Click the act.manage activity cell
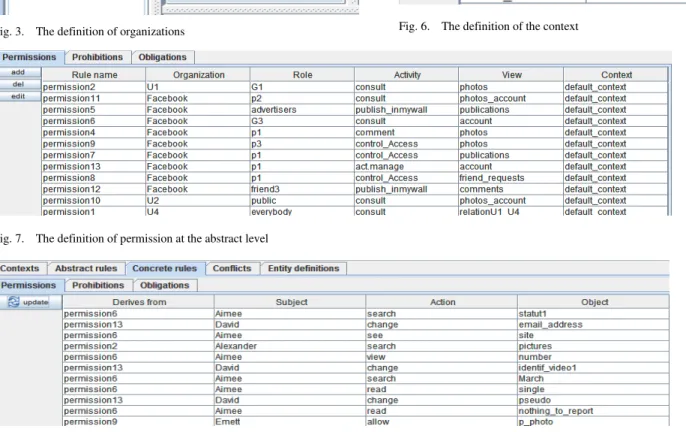The width and height of the screenshot is (686, 432). coord(407,167)
